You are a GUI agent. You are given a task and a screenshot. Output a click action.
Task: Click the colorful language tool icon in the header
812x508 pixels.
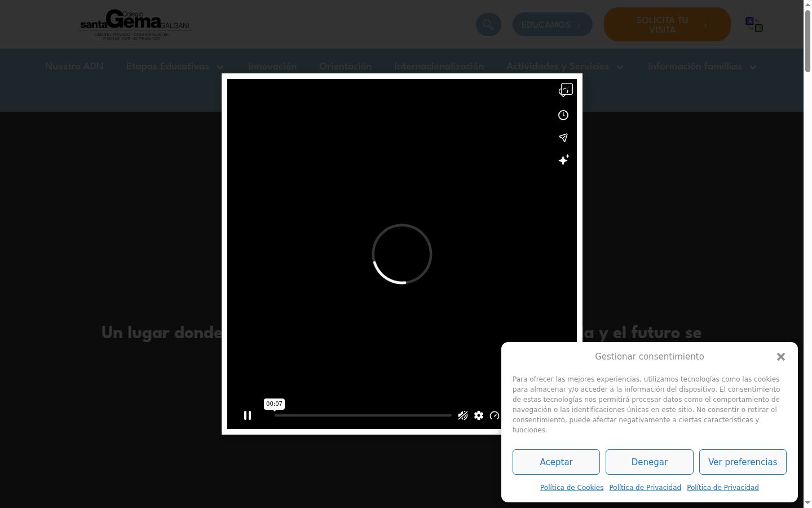coord(754,24)
